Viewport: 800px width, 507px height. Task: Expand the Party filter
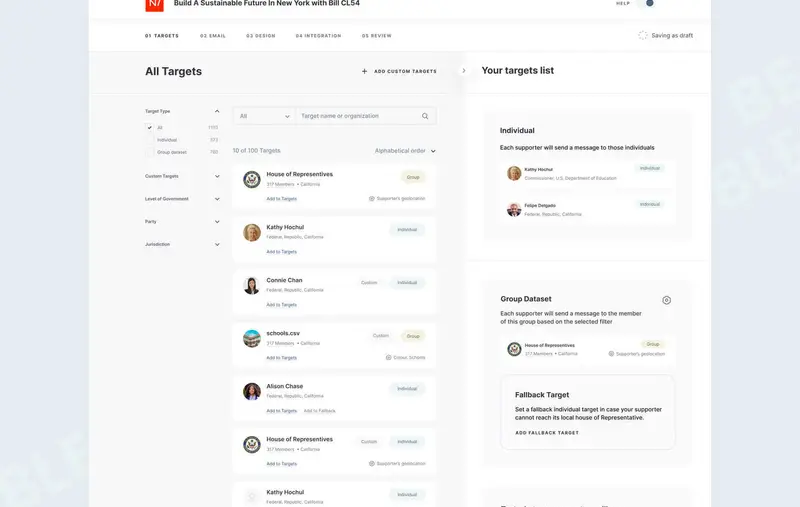point(217,222)
